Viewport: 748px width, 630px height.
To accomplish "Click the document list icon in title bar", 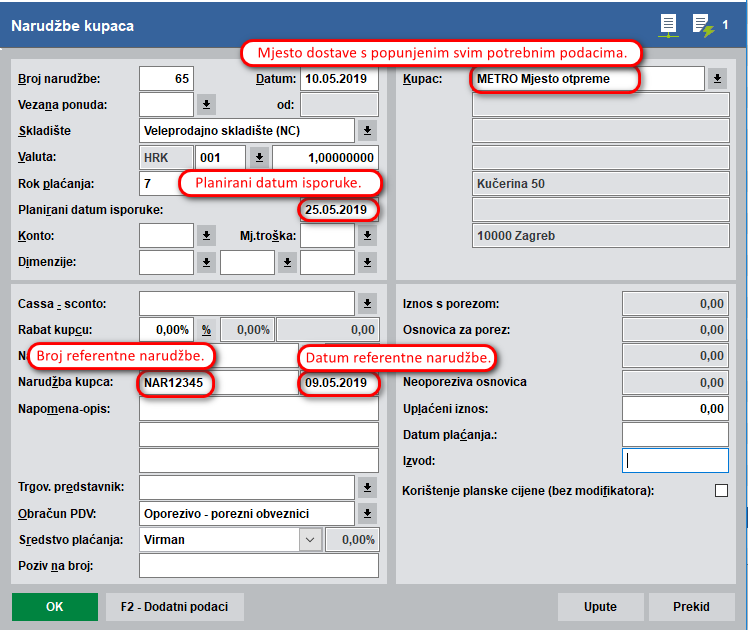I will coord(668,25).
